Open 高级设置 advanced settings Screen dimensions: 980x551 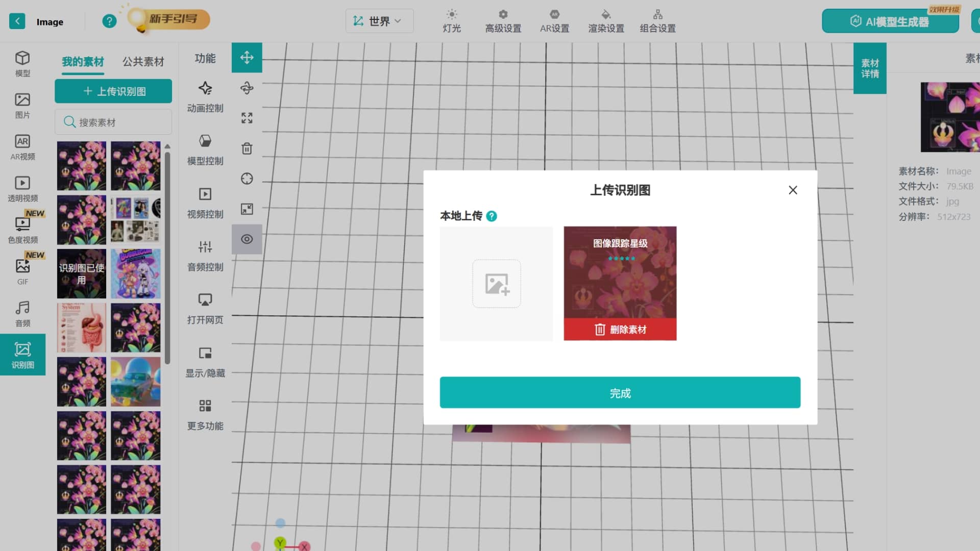click(x=503, y=21)
